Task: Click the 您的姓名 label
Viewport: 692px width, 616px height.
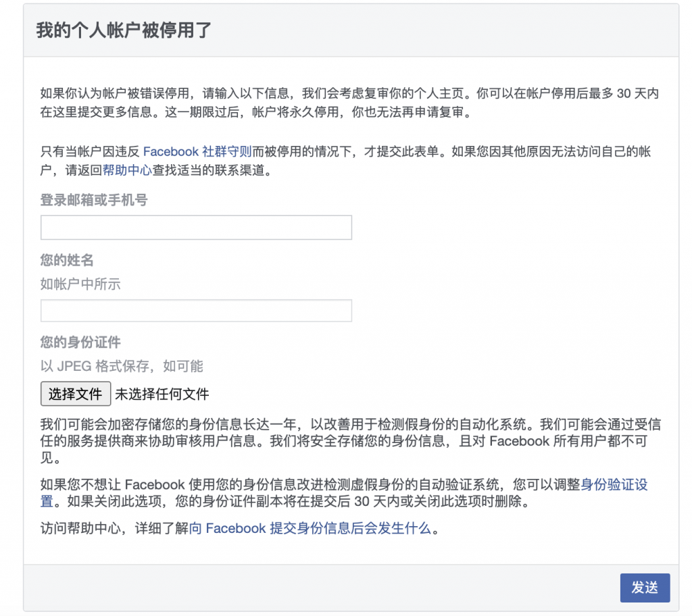Action: [67, 260]
